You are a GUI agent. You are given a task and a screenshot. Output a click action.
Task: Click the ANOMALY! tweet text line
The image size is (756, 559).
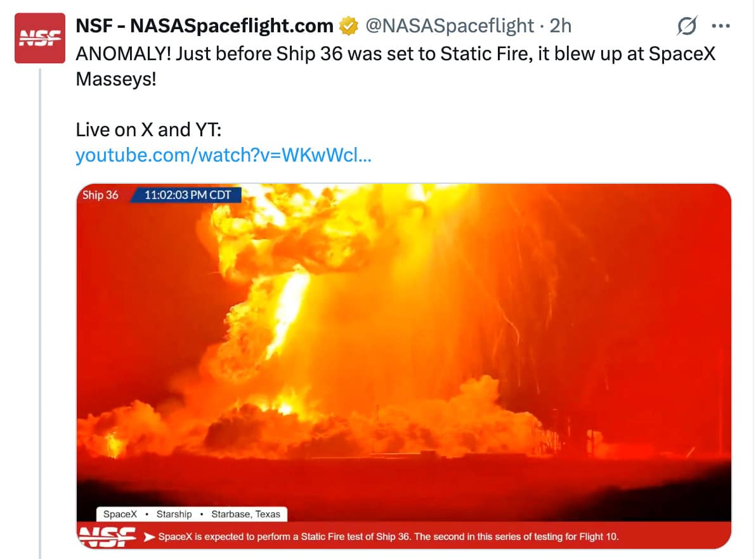click(395, 53)
